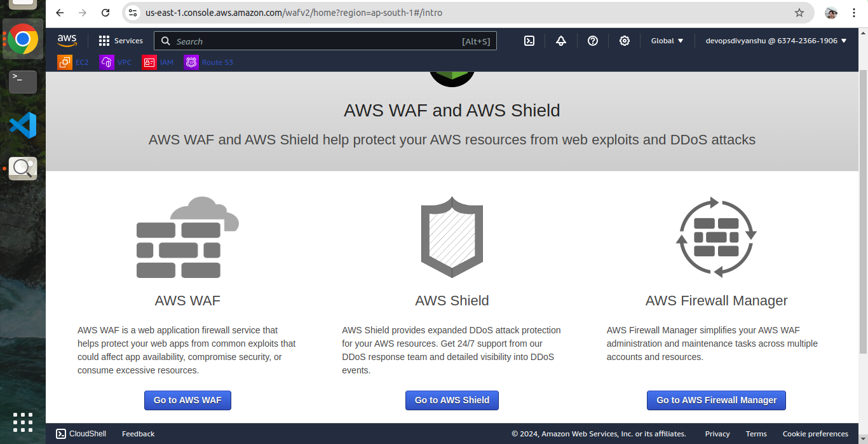
Task: Open the Services menu
Action: (121, 41)
